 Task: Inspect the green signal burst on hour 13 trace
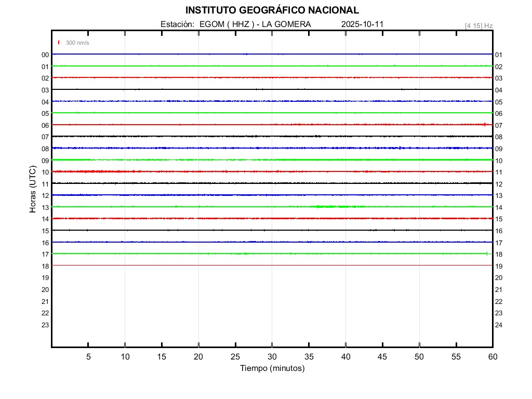click(332, 207)
